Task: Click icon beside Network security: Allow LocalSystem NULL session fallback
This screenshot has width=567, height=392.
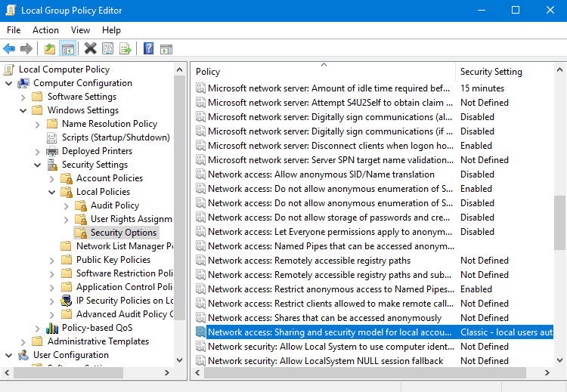Action: pyautogui.click(x=200, y=360)
